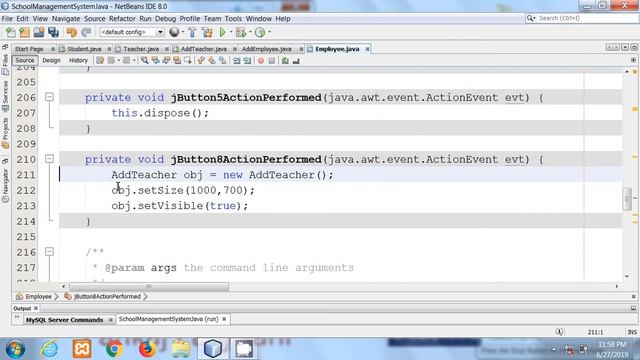Select the Source view button
640x360 pixels.
pos(25,60)
